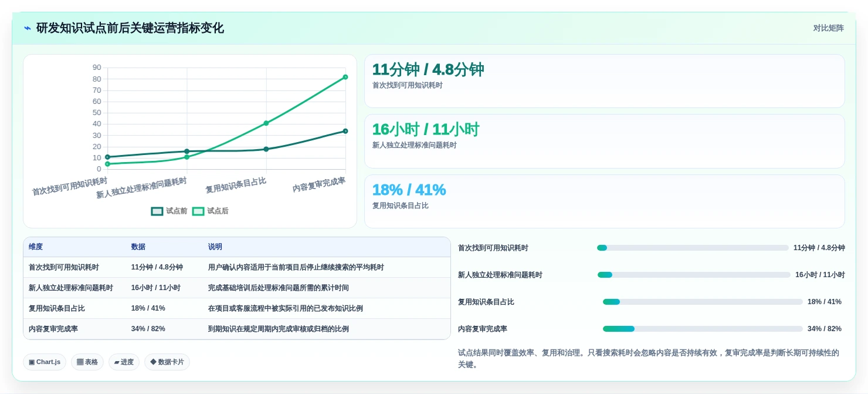Viewport: 868px width, 394px height.
Task: Click 试点前 data point at 新人独立处理标准问题耗时
Action: point(187,151)
